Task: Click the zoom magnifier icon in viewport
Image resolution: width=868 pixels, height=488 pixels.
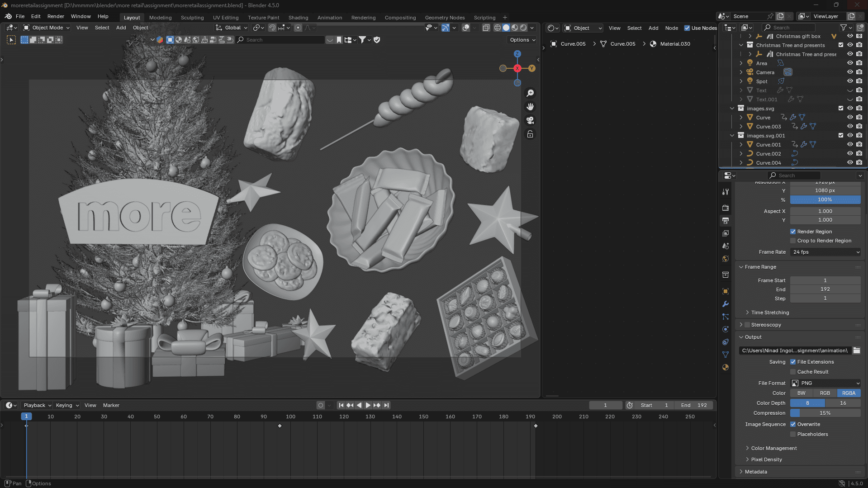Action: (530, 93)
